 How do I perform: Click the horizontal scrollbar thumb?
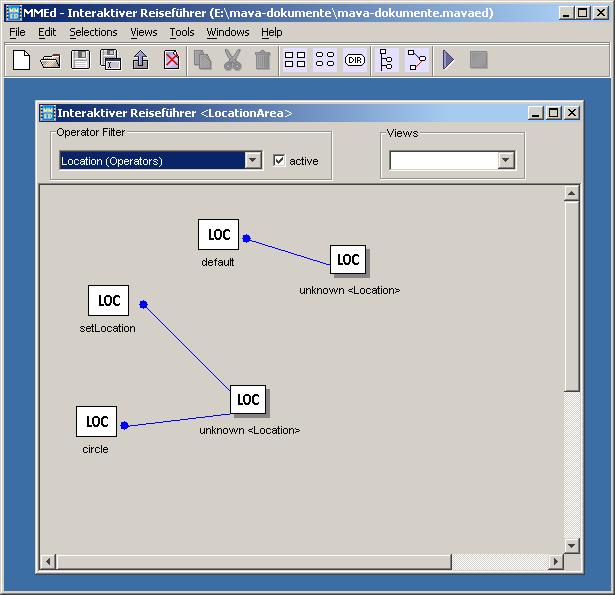(253, 561)
